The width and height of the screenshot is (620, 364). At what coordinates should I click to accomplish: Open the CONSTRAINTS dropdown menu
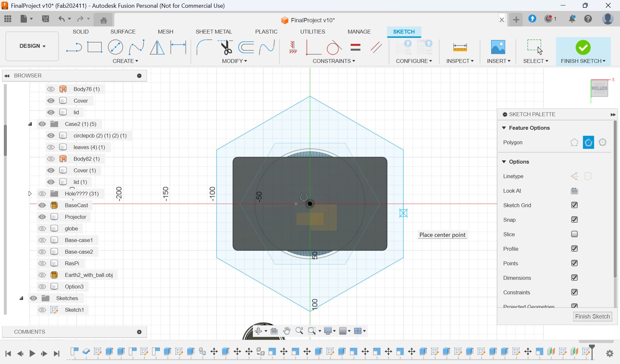coord(334,61)
